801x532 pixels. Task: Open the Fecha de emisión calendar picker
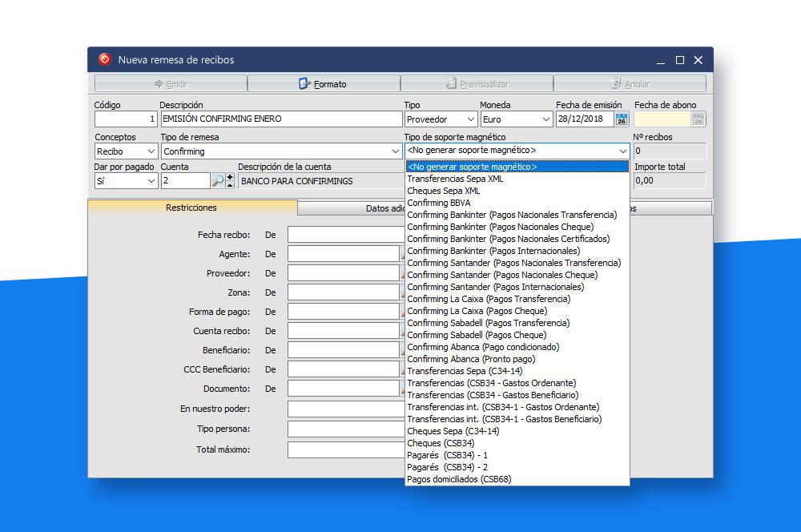tap(622, 119)
